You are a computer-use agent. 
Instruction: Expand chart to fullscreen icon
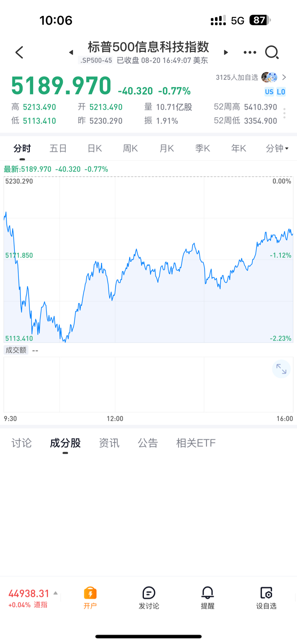281,369
